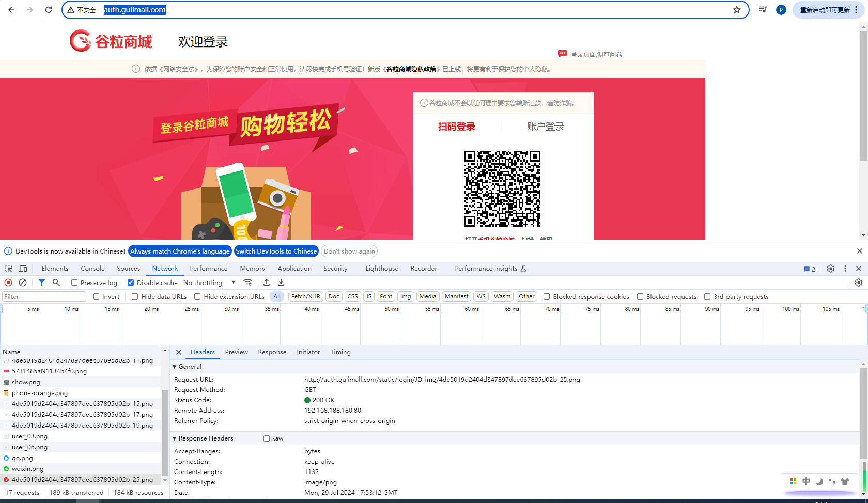Toggle Invert filter checkbox
868x503 pixels.
pos(96,296)
